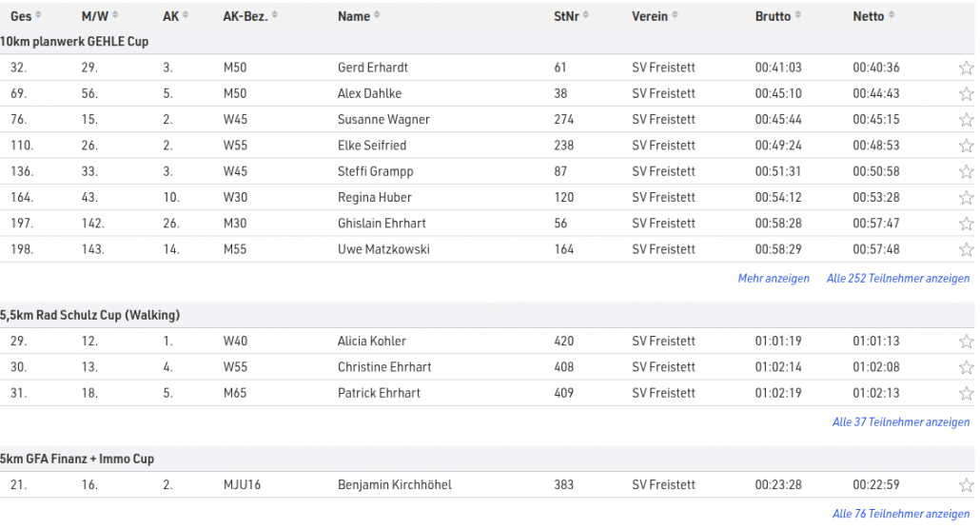Select the Steffi Grampp name cell
Screen dimensions: 980x529
click(x=375, y=171)
